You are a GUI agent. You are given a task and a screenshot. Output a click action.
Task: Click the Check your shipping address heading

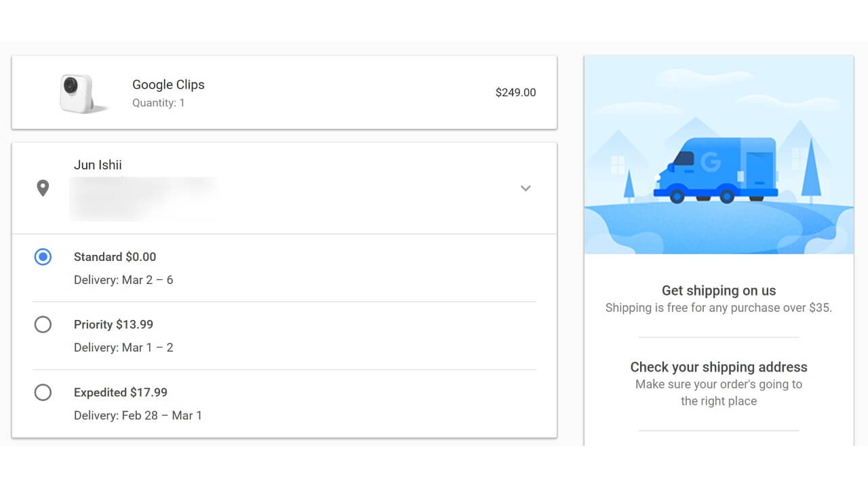click(718, 367)
